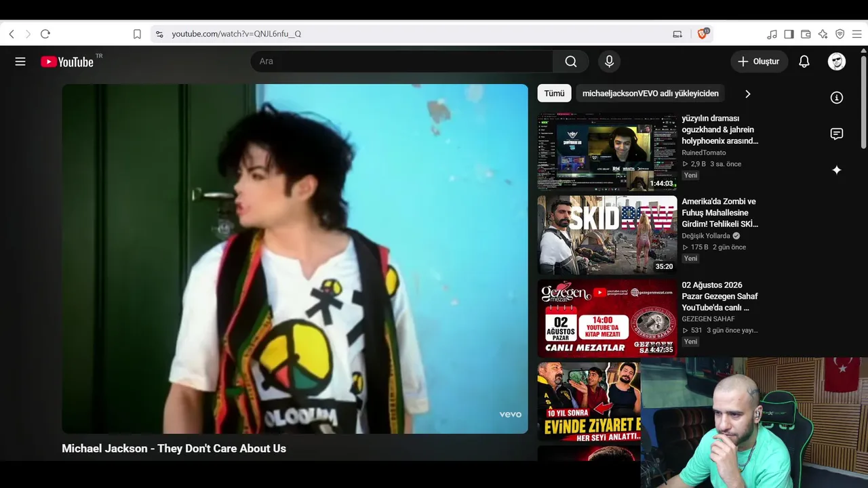This screenshot has width=868, height=488.
Task: Open the Brave Shields lion icon
Action: [703, 33]
